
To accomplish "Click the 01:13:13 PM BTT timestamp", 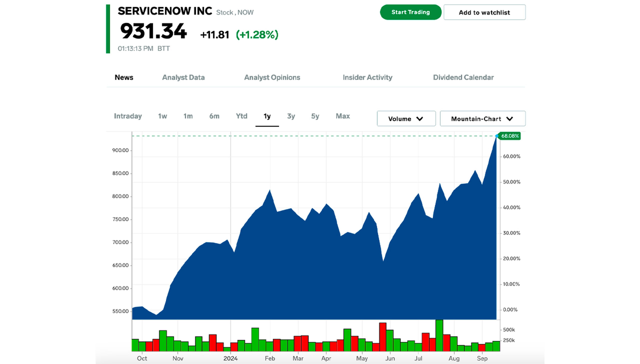I will (144, 48).
